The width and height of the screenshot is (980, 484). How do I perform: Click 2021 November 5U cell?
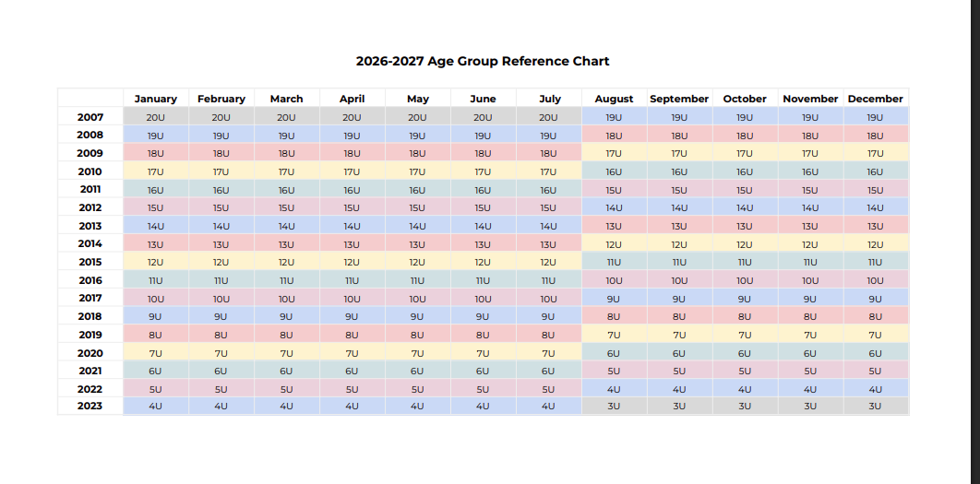pos(810,371)
